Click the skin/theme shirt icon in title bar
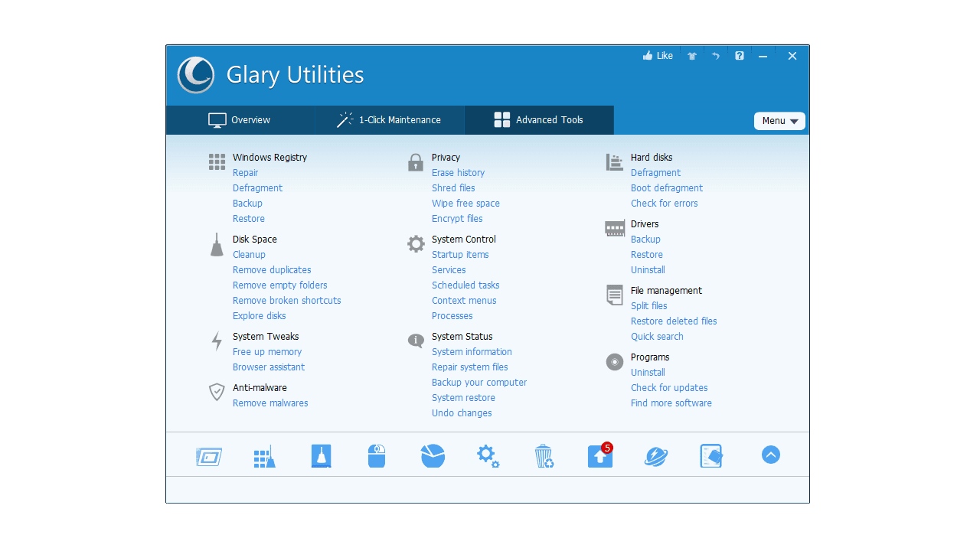The image size is (980, 551). [x=691, y=55]
